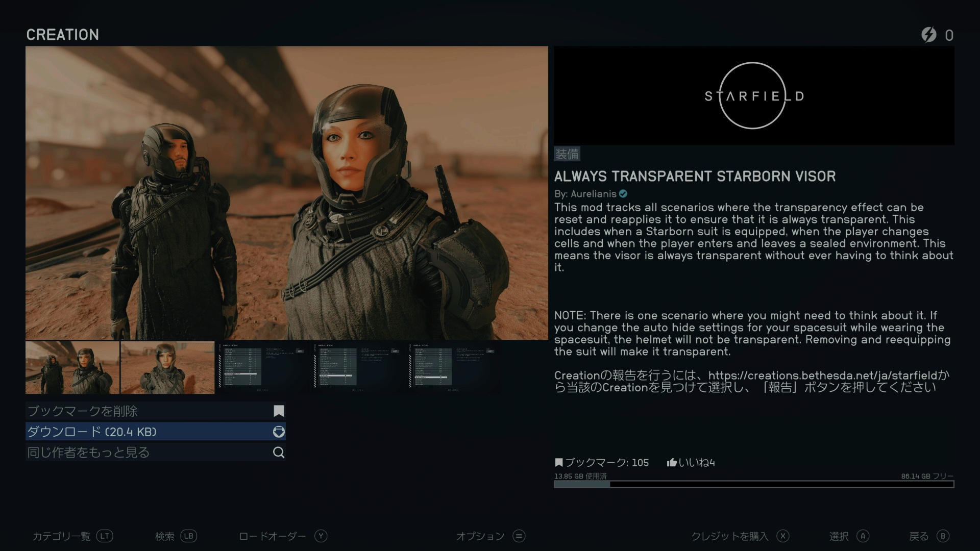Viewport: 980px width, 551px height.
Task: Click author name Aurelianis
Action: (594, 194)
